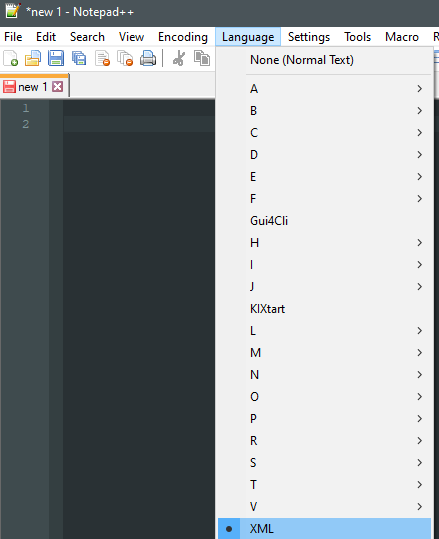Choose None (Normal Text) language
The width and height of the screenshot is (439, 539).
coord(325,60)
